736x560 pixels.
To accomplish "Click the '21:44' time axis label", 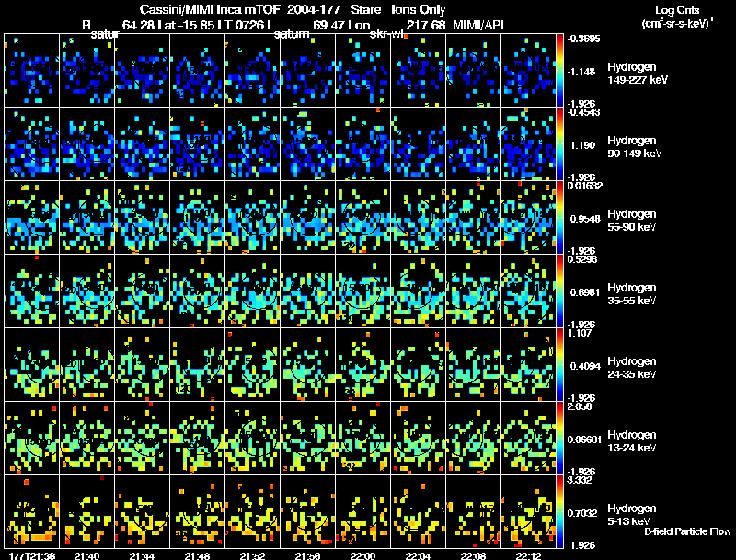I will (142, 555).
